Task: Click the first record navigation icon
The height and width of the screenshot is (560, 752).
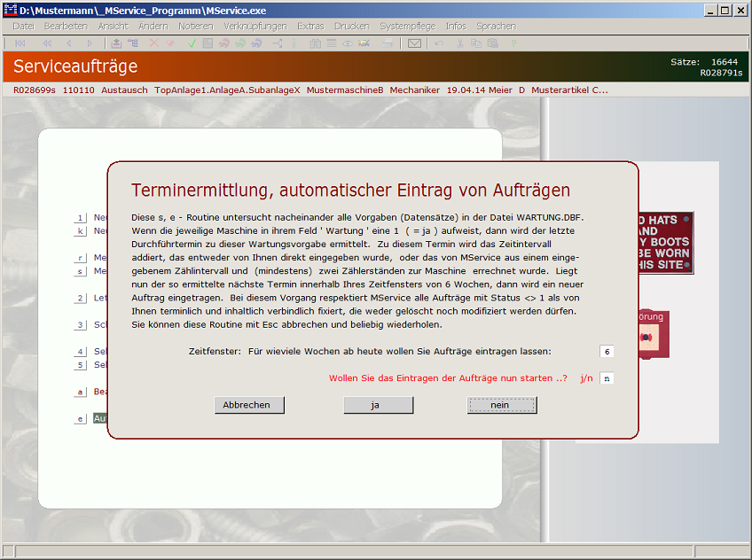Action: tap(20, 43)
